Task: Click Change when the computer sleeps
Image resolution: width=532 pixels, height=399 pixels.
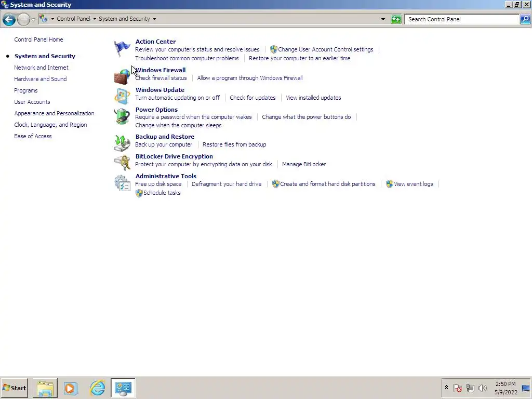Action: tap(178, 125)
